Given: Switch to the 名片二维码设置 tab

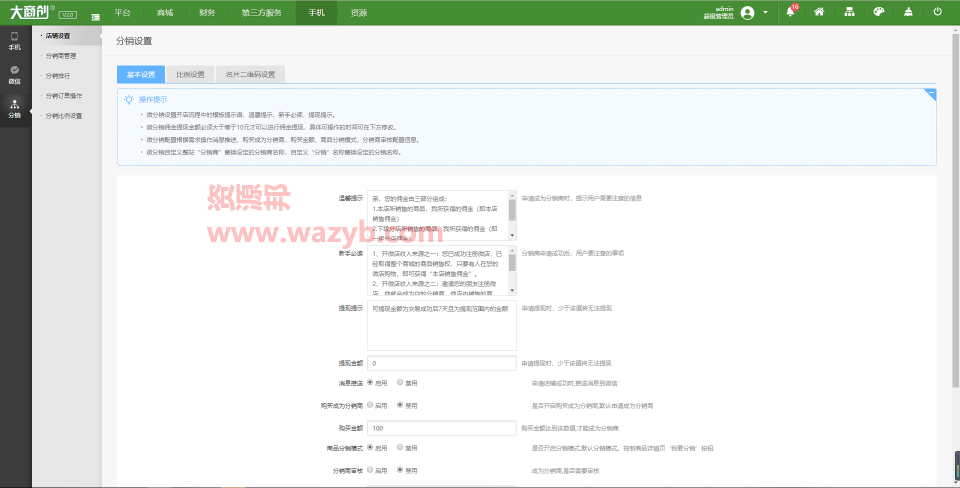Looking at the screenshot, I should 250,75.
